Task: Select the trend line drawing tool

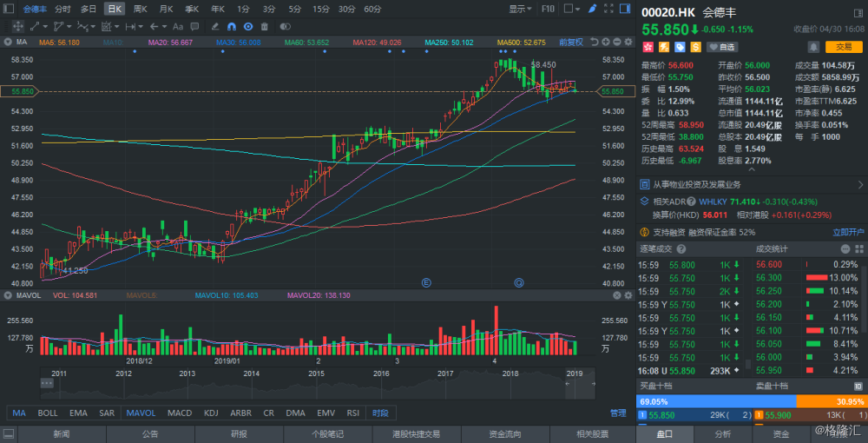Action: [x=35, y=26]
